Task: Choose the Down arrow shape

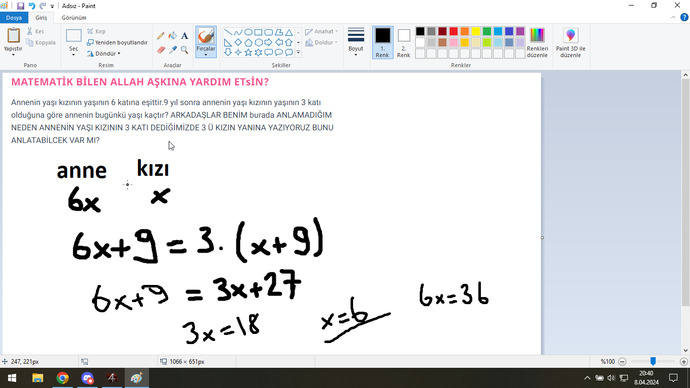Action: [x=228, y=52]
